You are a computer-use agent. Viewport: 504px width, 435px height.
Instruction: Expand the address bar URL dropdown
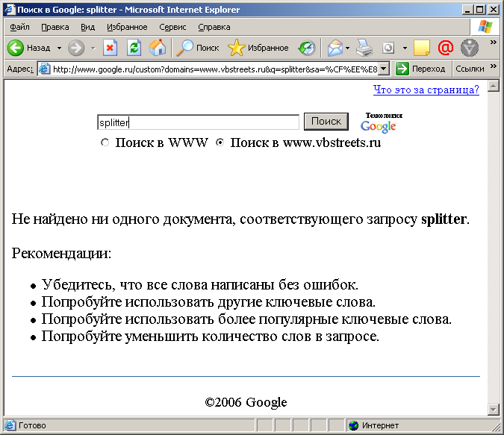tap(384, 69)
